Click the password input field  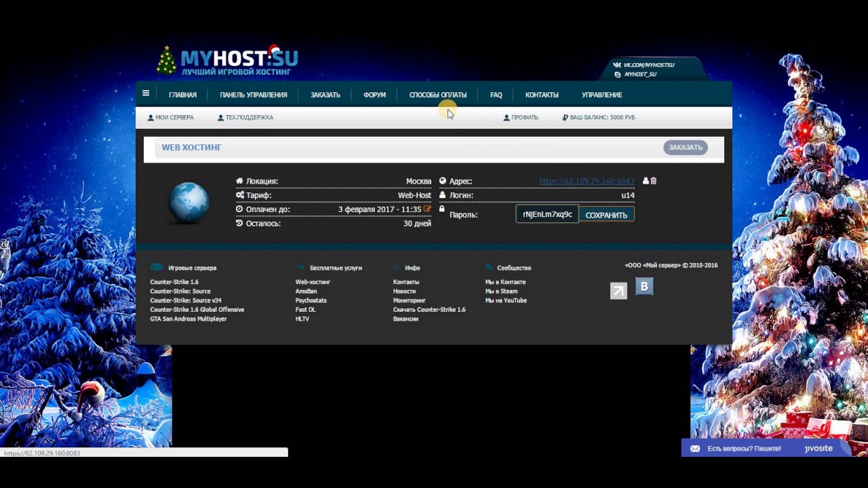[547, 214]
